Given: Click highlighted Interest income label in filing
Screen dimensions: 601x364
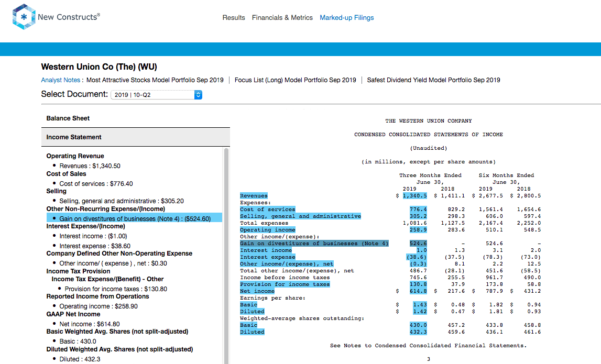Looking at the screenshot, I should coord(266,250).
